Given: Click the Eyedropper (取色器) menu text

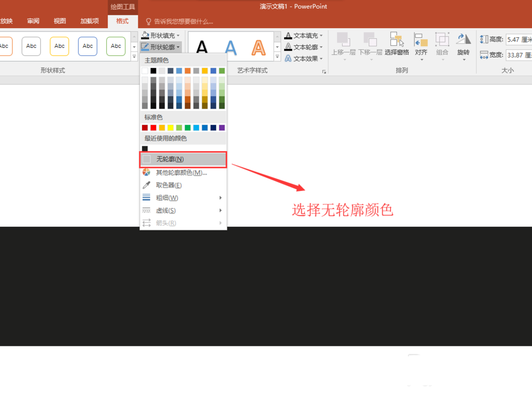Looking at the screenshot, I should (169, 185).
